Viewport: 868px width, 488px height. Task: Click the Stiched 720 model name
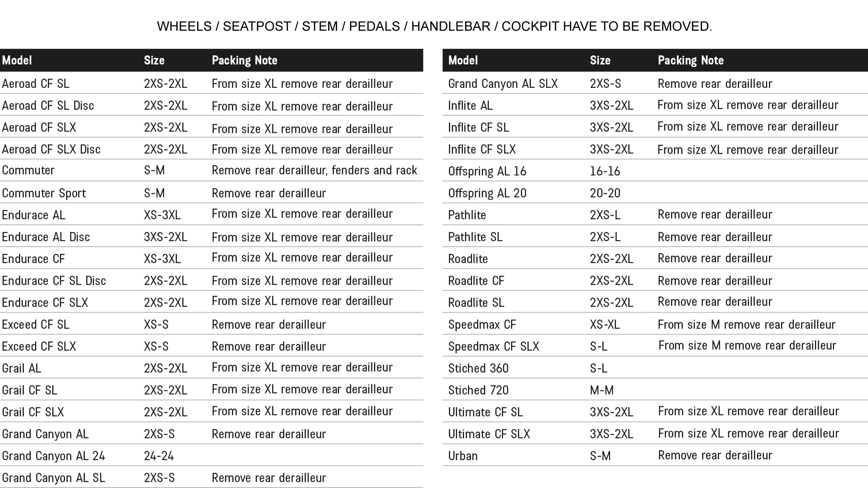coord(478,390)
